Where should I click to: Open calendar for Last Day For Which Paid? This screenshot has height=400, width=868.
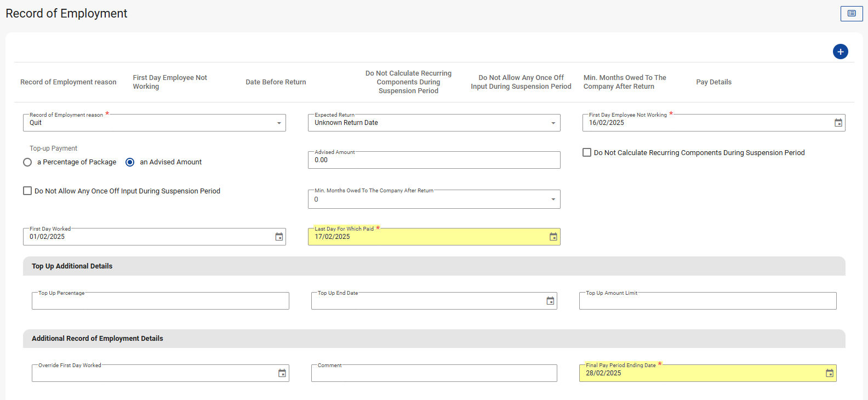553,237
